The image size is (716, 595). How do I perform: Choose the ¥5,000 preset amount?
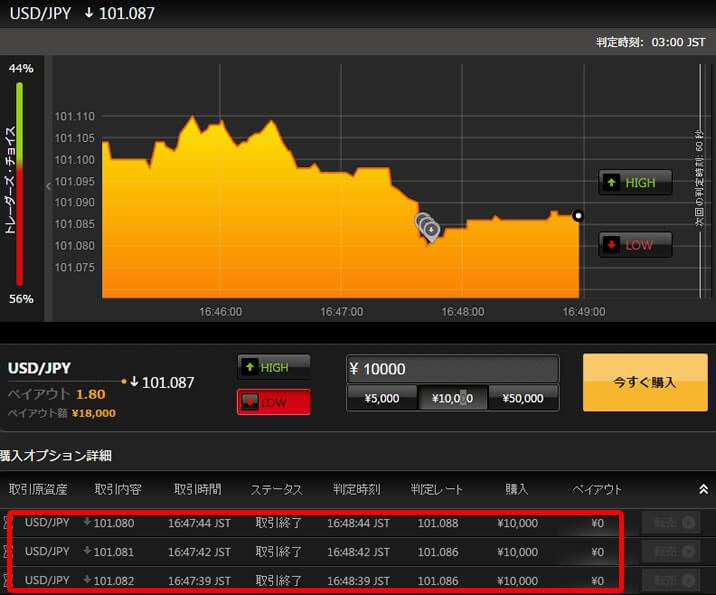[382, 398]
